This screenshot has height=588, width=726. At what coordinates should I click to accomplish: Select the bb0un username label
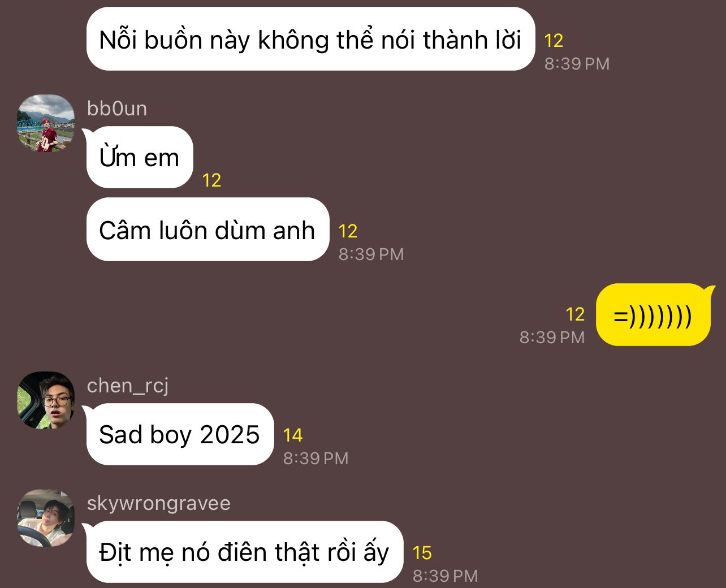117,108
